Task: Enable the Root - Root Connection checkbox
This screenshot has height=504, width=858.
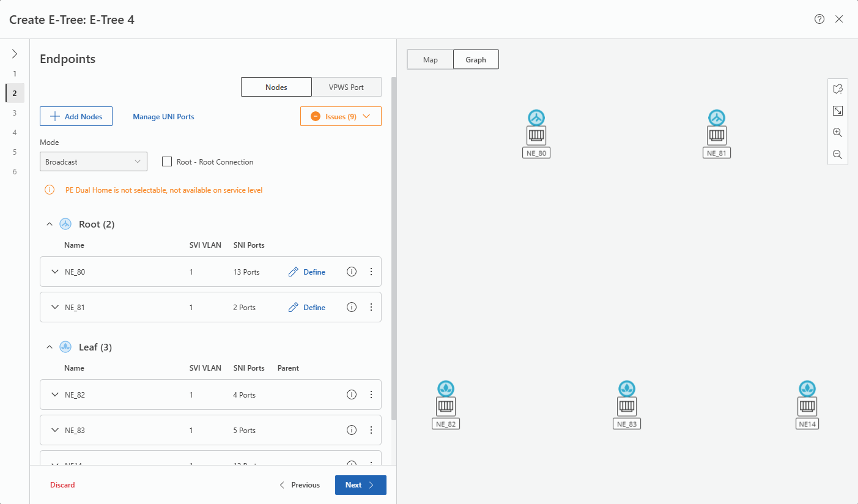Action: [x=166, y=162]
